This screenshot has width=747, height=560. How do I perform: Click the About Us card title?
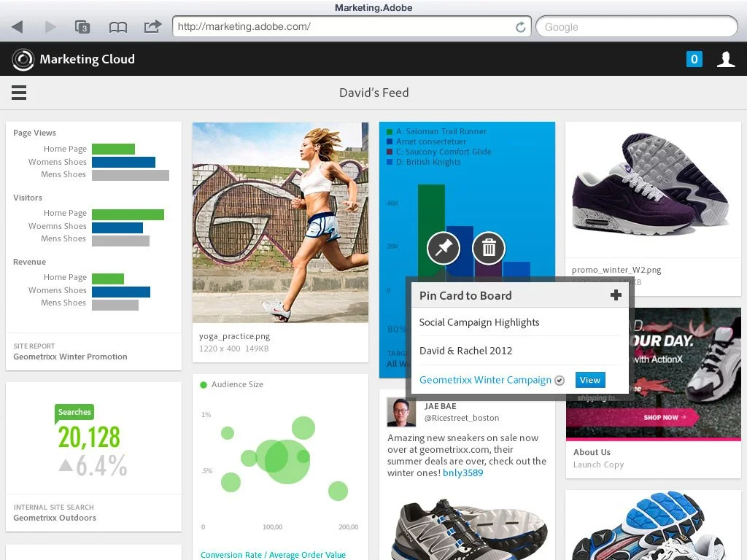tap(592, 452)
